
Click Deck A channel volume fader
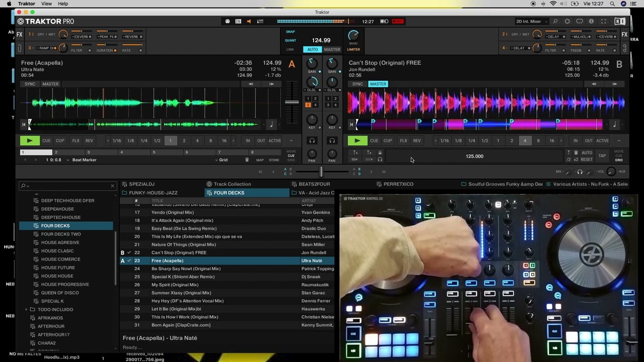(292, 102)
